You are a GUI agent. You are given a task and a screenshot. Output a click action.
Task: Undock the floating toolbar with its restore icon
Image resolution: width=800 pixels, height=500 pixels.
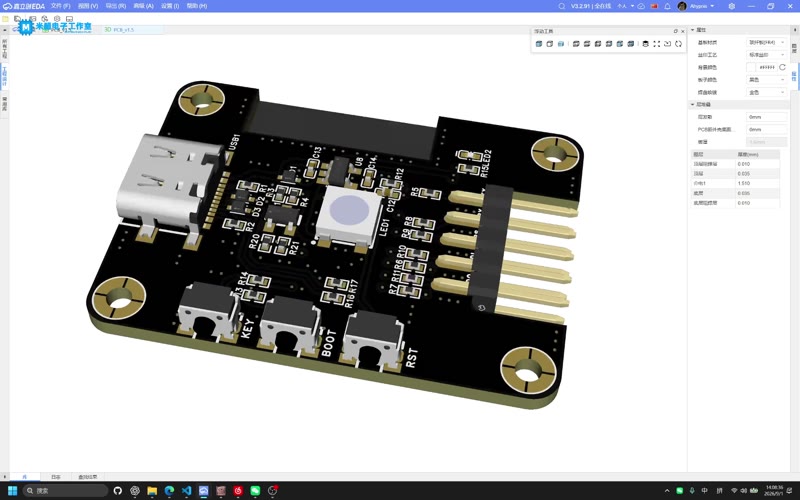[676, 31]
